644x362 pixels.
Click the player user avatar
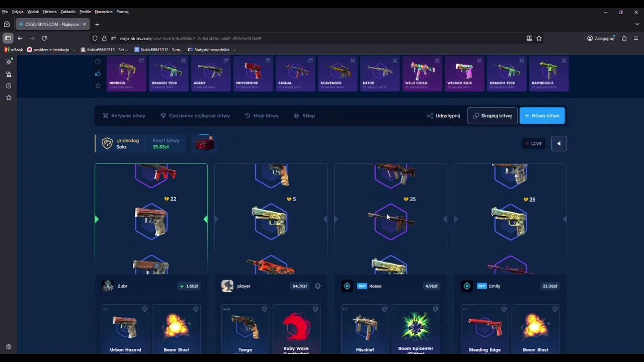[x=227, y=286]
